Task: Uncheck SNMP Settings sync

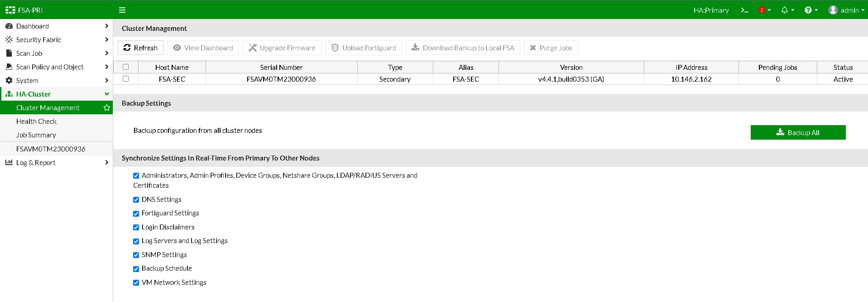Action: point(136,255)
